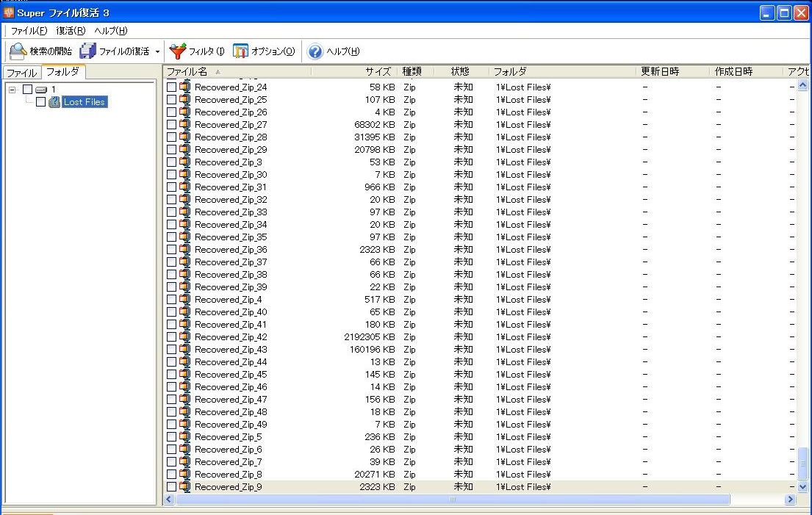Enable the Lost Files folder checkbox
The height and width of the screenshot is (515, 812).
click(40, 102)
